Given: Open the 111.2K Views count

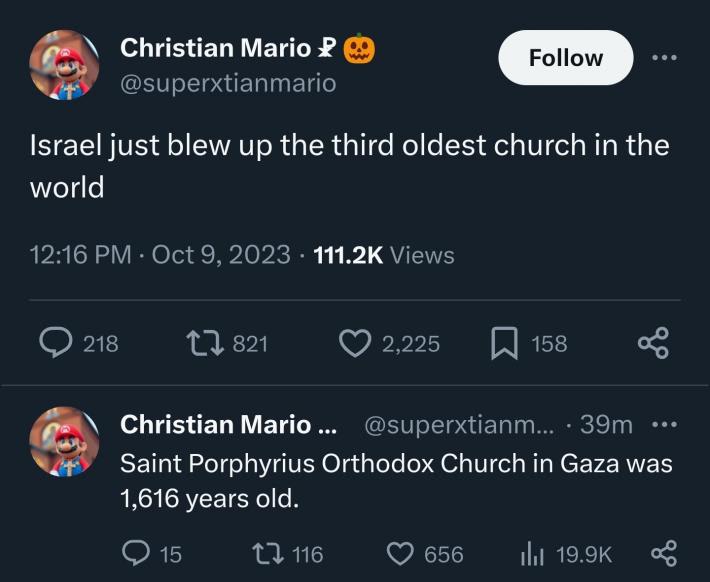Looking at the screenshot, I should click(384, 255).
